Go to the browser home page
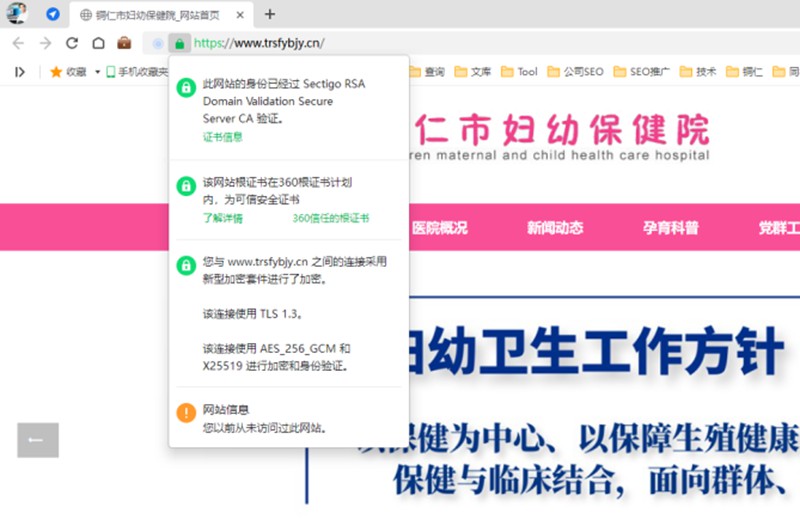Viewport: 800px width, 525px height. pyautogui.click(x=98, y=43)
